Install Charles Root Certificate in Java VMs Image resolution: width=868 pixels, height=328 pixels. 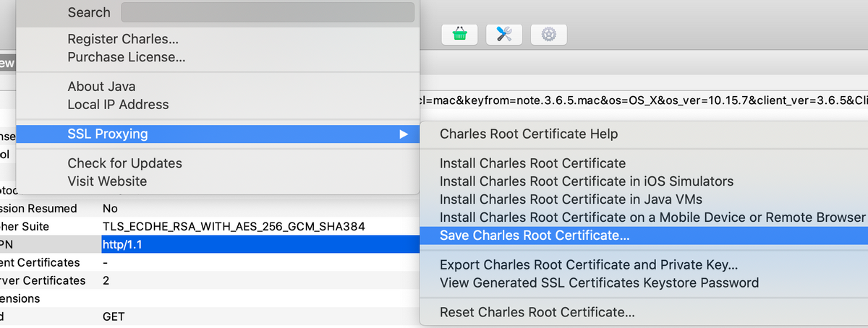571,199
